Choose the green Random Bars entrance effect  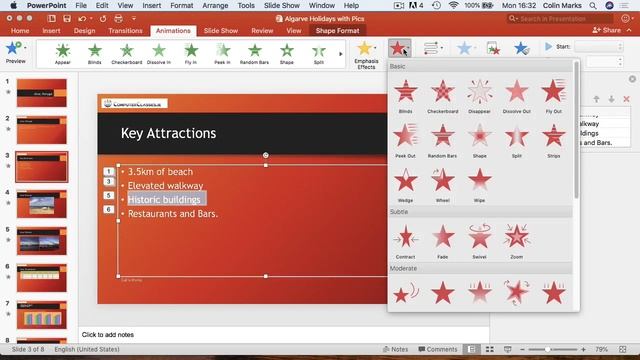point(254,54)
